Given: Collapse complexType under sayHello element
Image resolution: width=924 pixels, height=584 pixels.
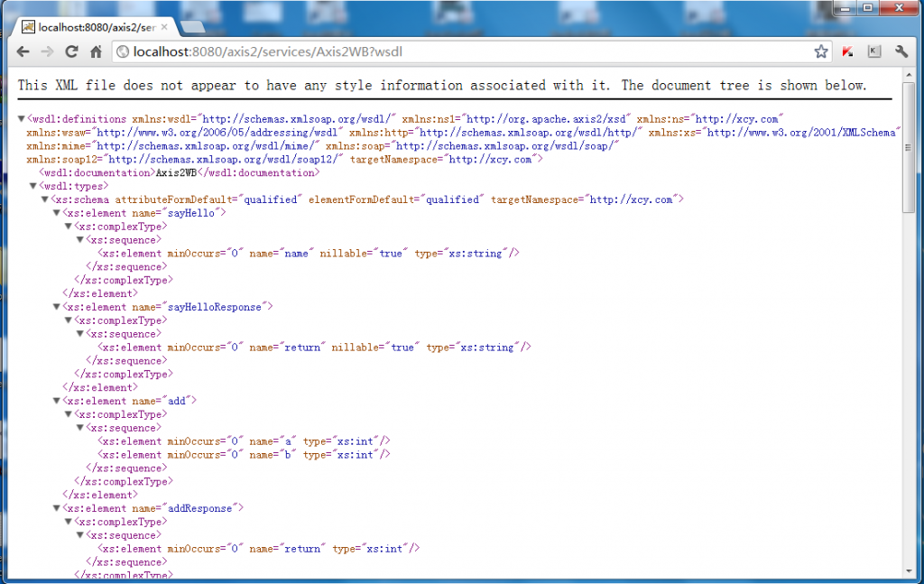Looking at the screenshot, I should click(x=69, y=227).
